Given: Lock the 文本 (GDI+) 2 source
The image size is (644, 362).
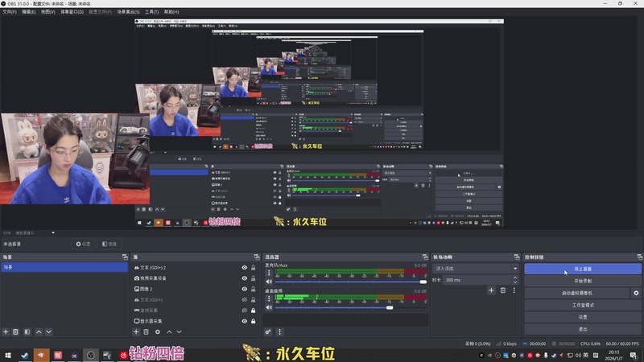Looking at the screenshot, I should (x=253, y=268).
